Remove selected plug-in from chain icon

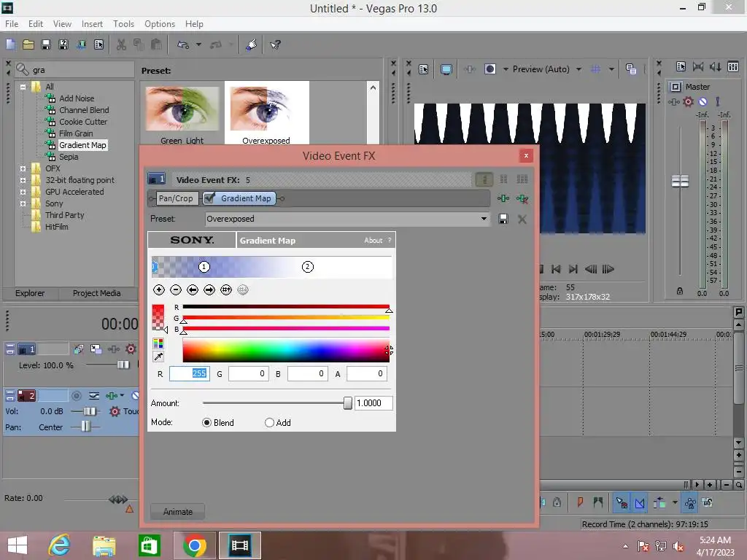click(x=522, y=198)
